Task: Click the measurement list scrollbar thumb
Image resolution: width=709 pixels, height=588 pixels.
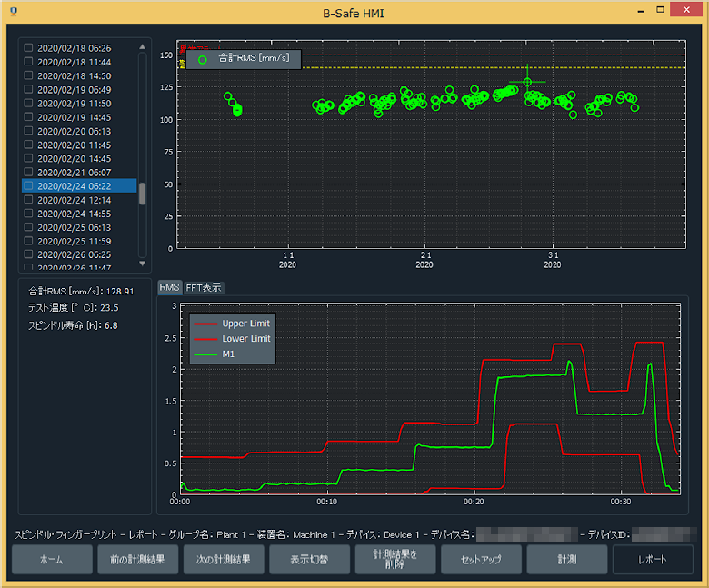Action: coord(143,194)
